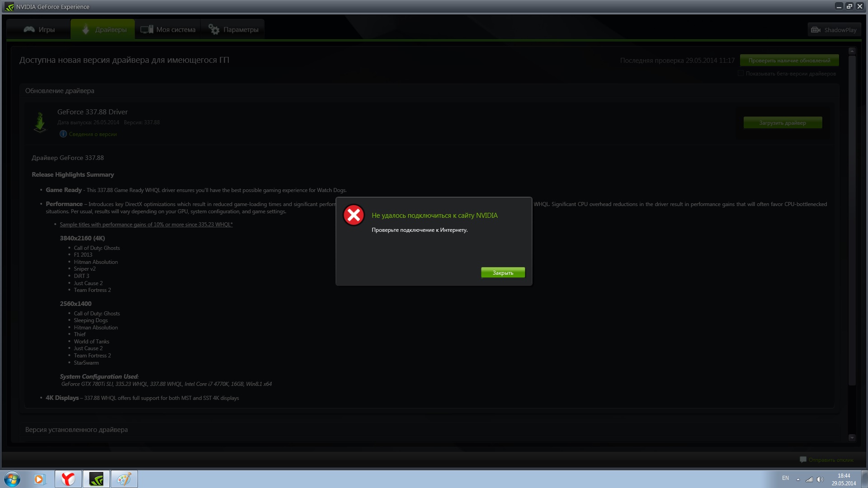Screen dimensions: 868x488
Task: Open the Paint taskbar icon
Action: point(124,479)
